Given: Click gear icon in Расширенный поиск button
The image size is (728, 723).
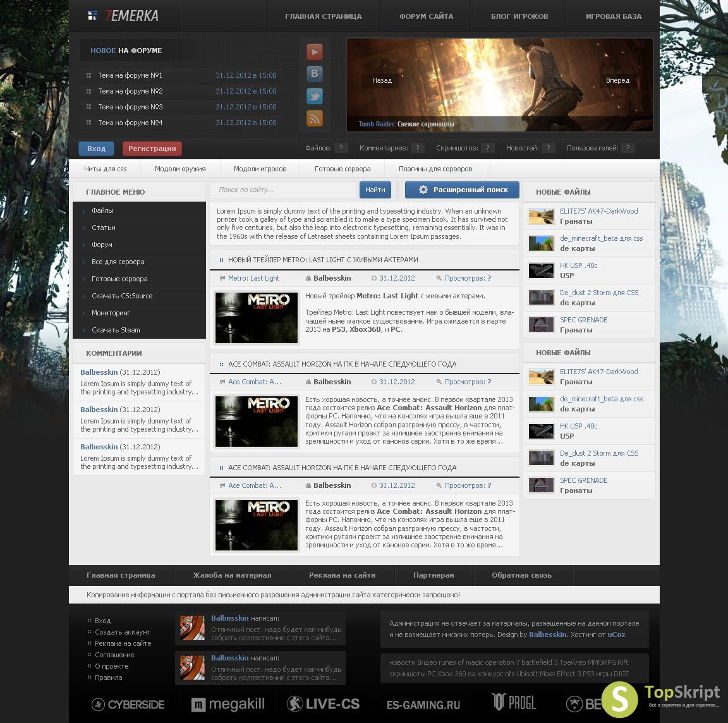Looking at the screenshot, I should click(x=423, y=190).
